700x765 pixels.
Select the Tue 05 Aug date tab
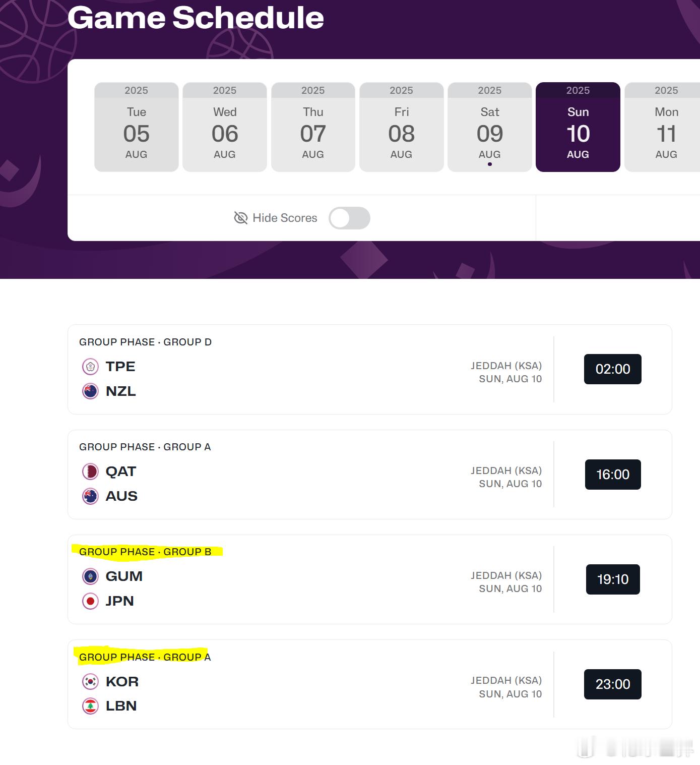137,127
